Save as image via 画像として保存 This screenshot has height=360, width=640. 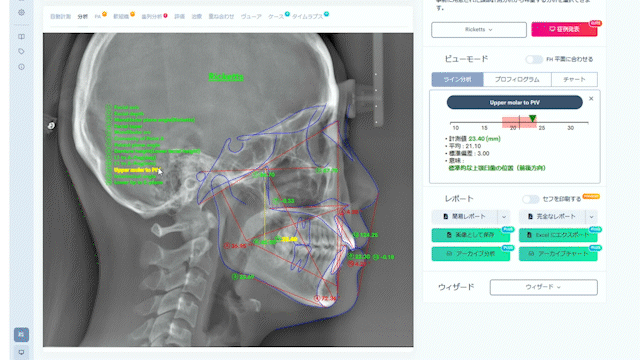coord(471,235)
